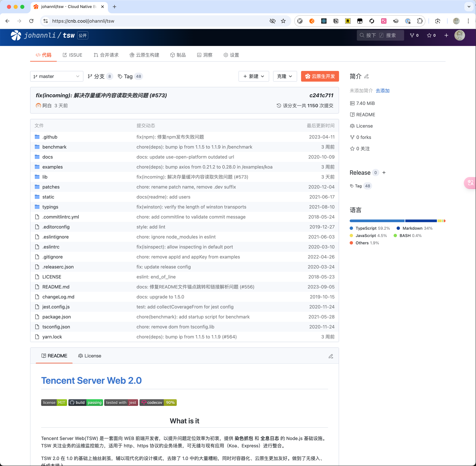Viewport: 476px width, 466px height.
Task: Expand the 新建 dropdown
Action: [254, 76]
